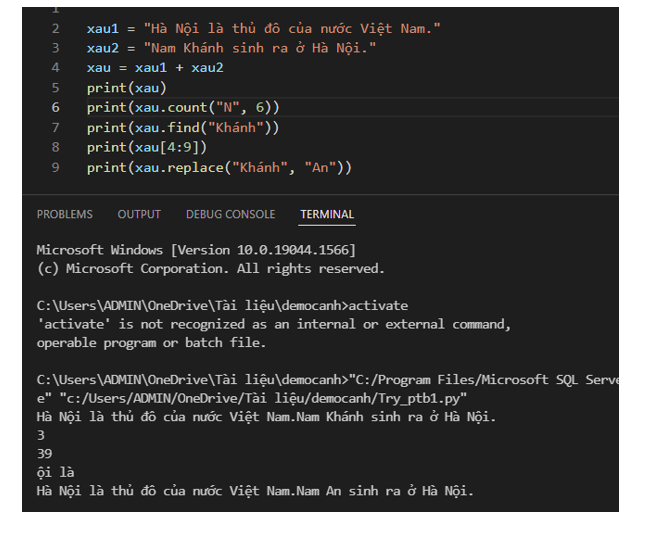Click line number 4 in the gutter
The width and height of the screenshot is (656, 538).
click(x=56, y=68)
